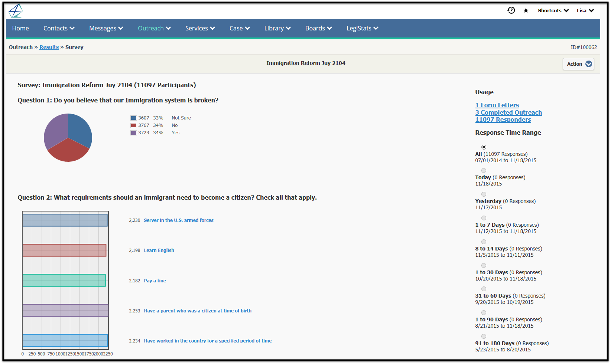Image resolution: width=611 pixels, height=364 pixels.
Task: Expand the Services menu
Action: [200, 28]
